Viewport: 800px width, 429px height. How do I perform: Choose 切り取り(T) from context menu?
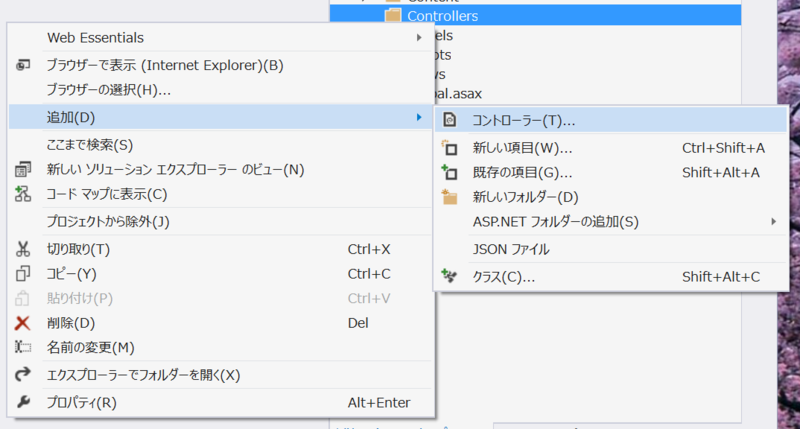coord(220,249)
